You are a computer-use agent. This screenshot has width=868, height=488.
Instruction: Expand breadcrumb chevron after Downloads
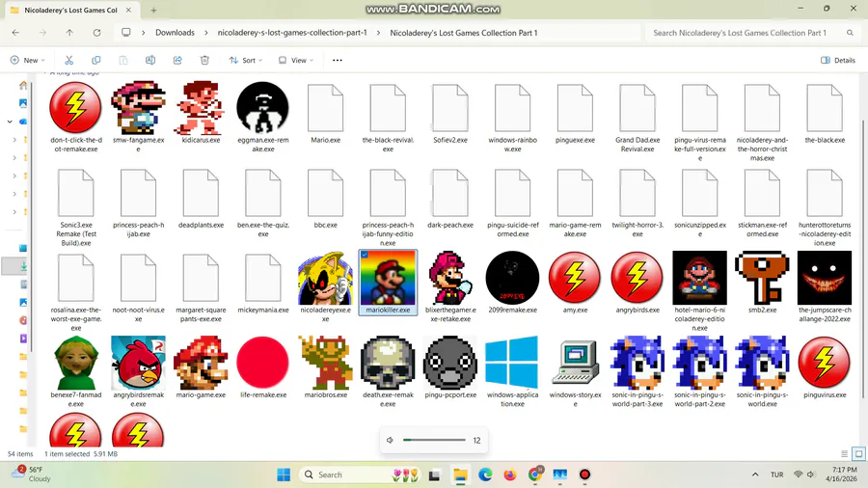pos(206,33)
